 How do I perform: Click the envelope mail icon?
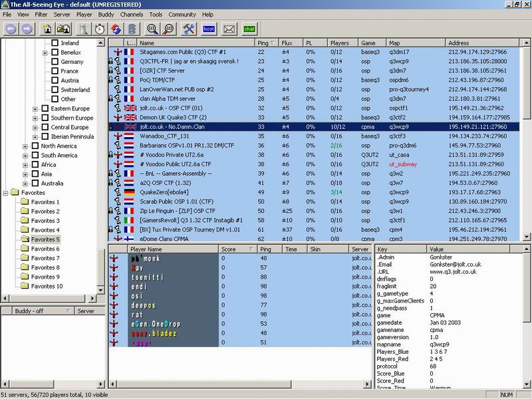[229, 29]
